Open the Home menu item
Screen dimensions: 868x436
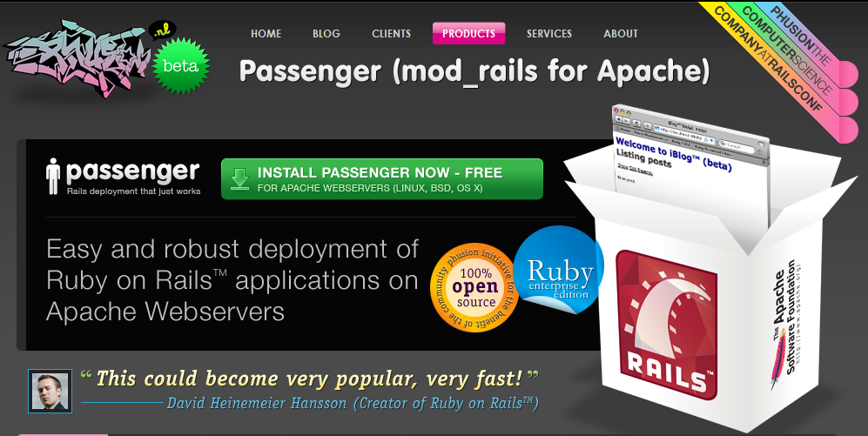[x=266, y=34]
